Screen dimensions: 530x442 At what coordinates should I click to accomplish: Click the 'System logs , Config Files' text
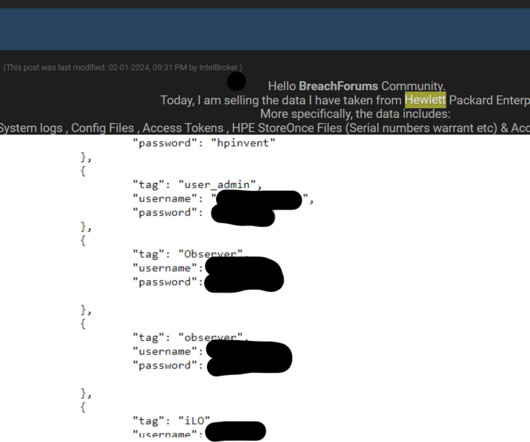67,128
